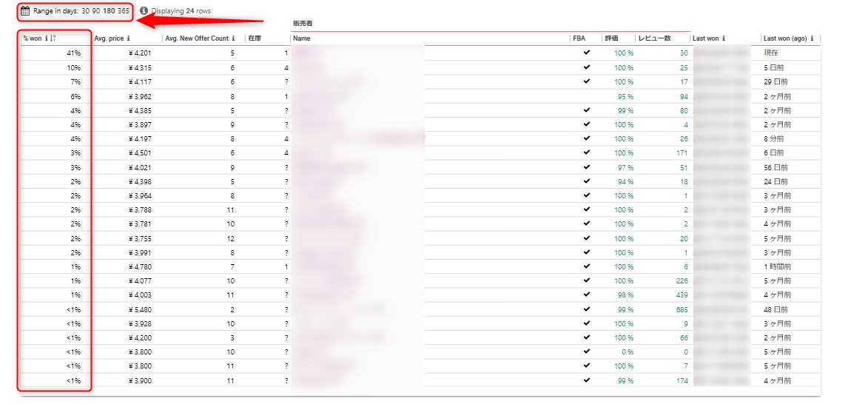Sort by the FBA column header

point(579,38)
